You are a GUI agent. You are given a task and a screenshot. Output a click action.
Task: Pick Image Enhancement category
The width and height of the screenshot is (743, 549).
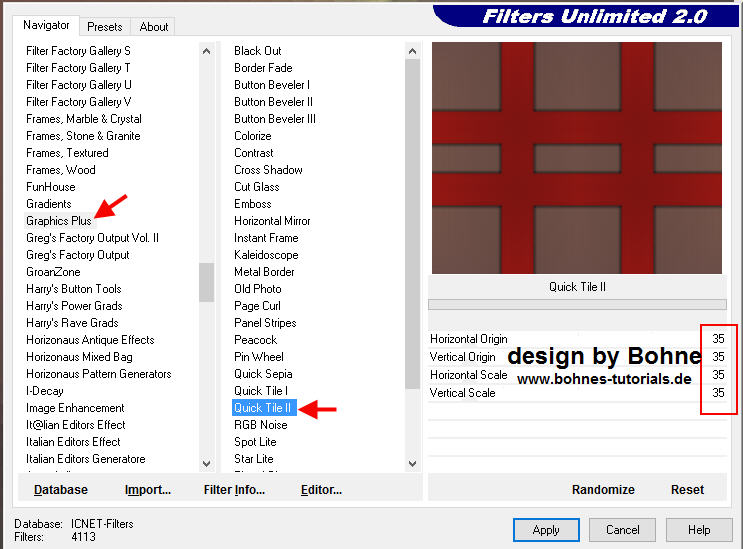pos(75,408)
